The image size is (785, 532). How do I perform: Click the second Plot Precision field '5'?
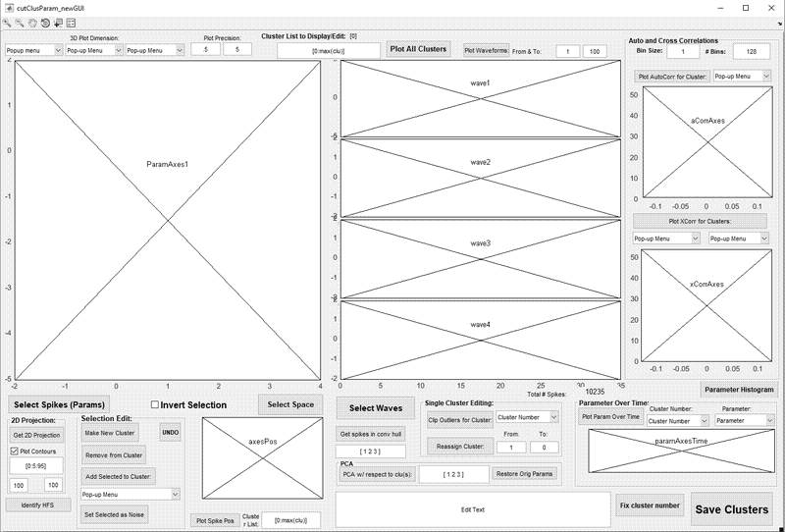(x=237, y=50)
